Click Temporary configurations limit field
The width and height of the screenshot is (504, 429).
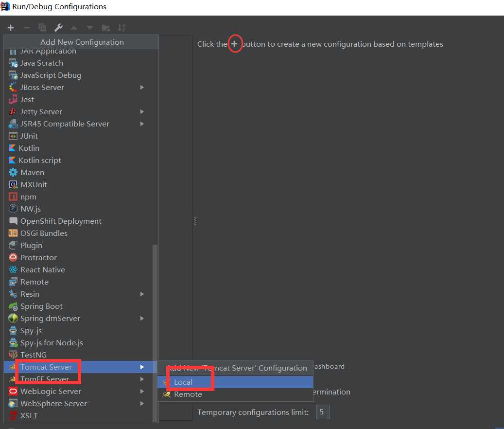pos(323,412)
